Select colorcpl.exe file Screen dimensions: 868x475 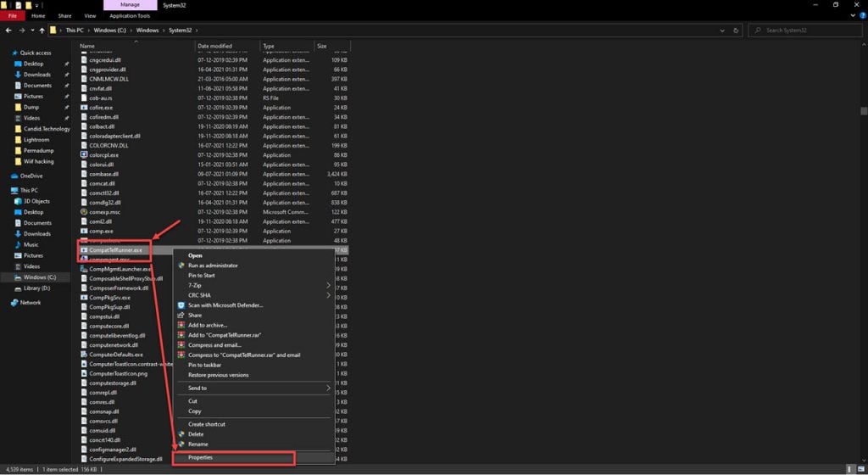coord(103,155)
